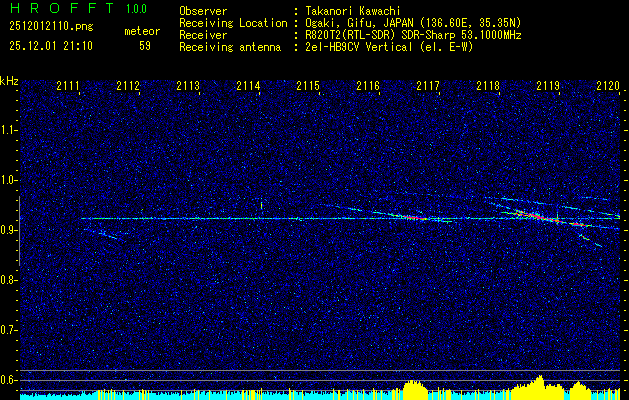Image resolution: width=629 pixels, height=400 pixels.
Task: Click the 1.1 kHz axis label
Action: [x=8, y=130]
